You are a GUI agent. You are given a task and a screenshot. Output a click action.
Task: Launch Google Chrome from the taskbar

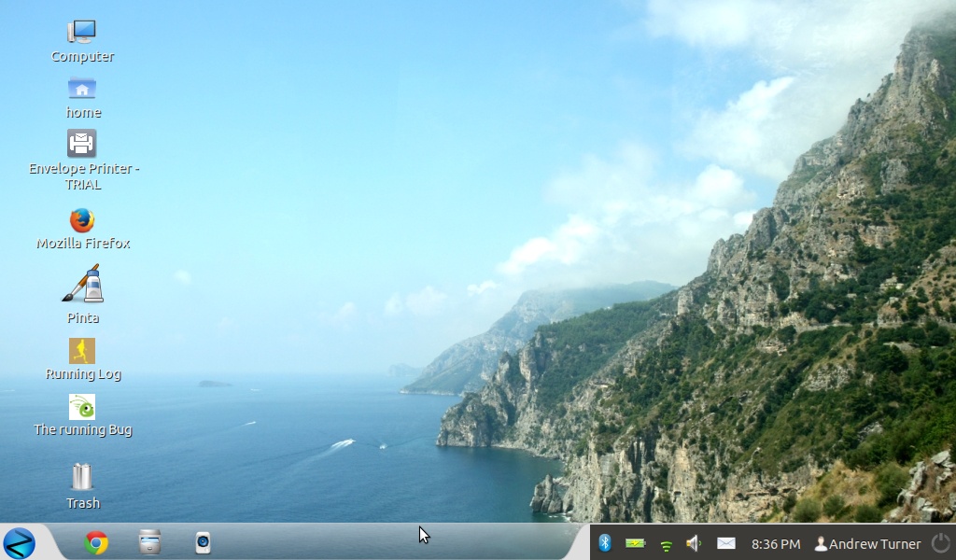(95, 542)
